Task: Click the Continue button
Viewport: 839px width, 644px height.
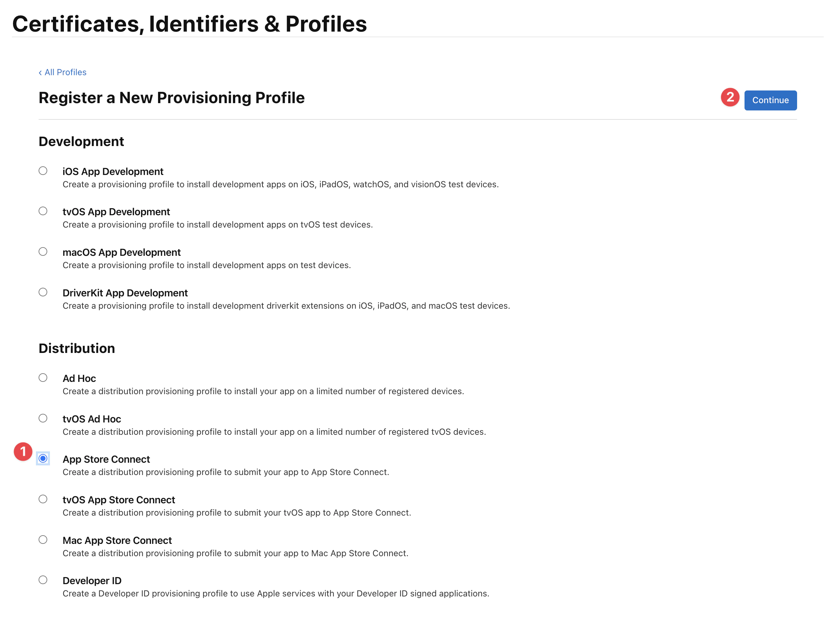Action: click(x=770, y=100)
